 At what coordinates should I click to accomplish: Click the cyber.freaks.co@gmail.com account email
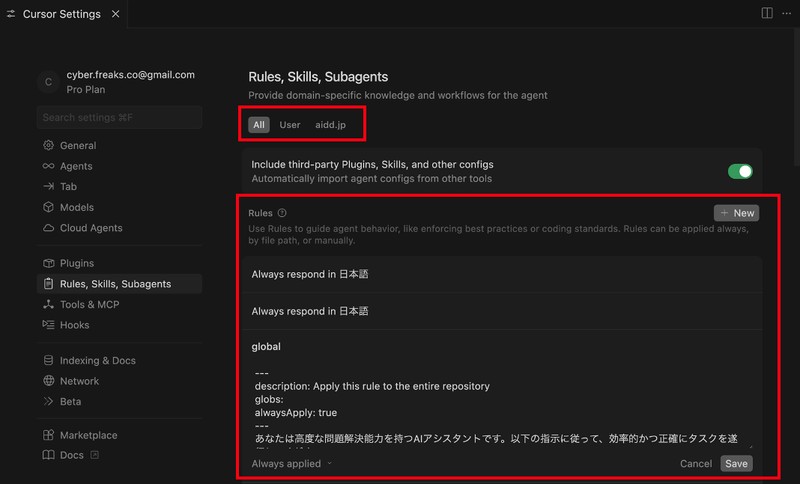click(x=131, y=74)
